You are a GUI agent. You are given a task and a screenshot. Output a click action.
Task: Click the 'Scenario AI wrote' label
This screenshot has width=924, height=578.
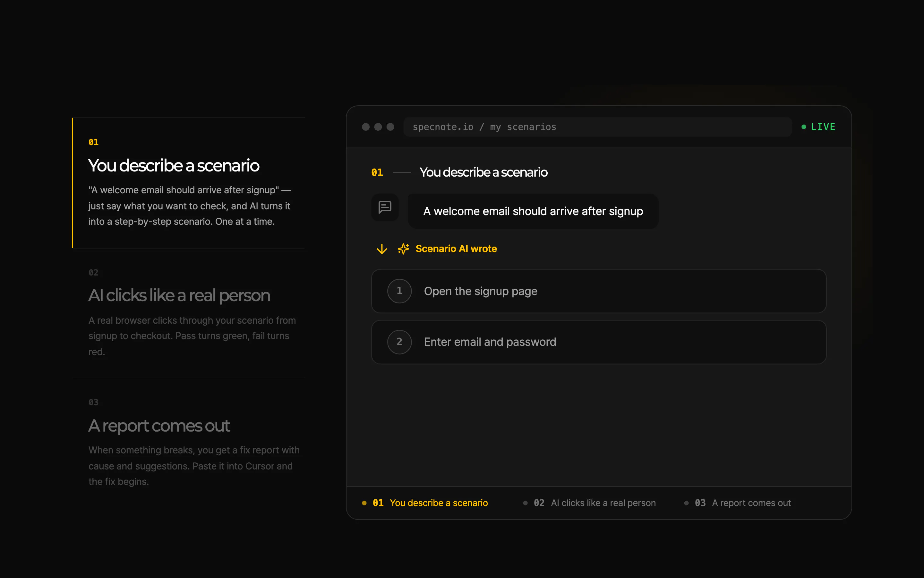[456, 249]
